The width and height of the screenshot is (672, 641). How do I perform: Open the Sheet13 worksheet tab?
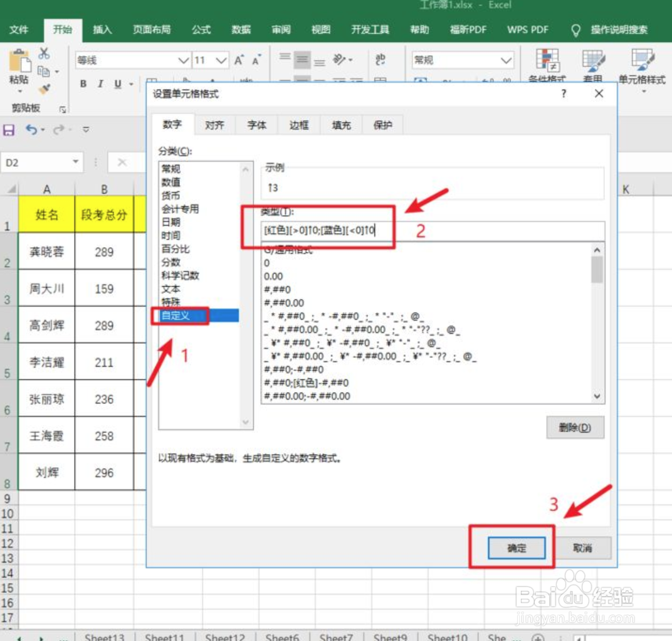[105, 636]
